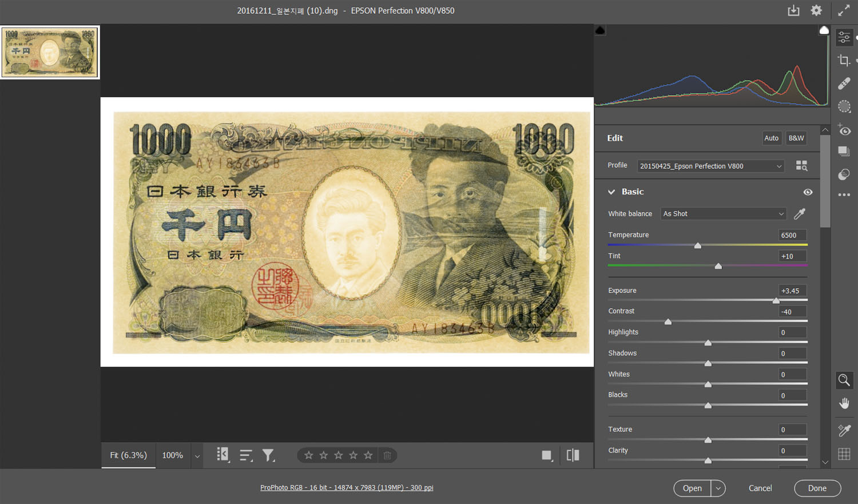Image resolution: width=858 pixels, height=504 pixels.
Task: Pick the white balance eyedropper tool
Action: tap(800, 214)
